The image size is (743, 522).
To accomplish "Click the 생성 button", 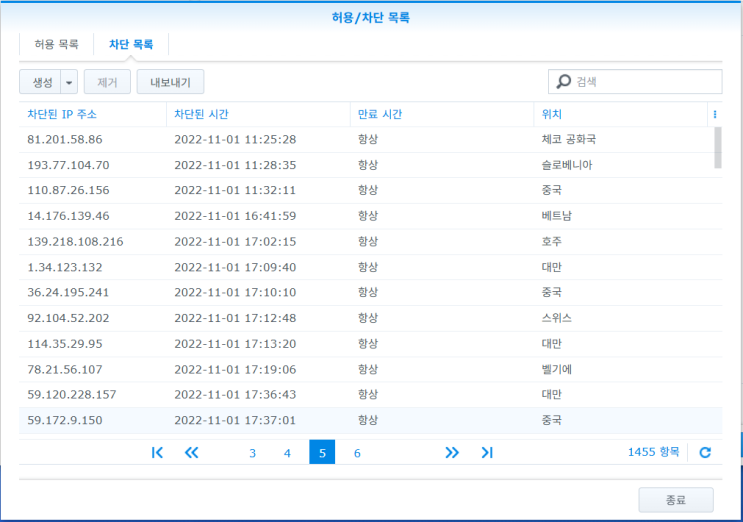I will [40, 82].
